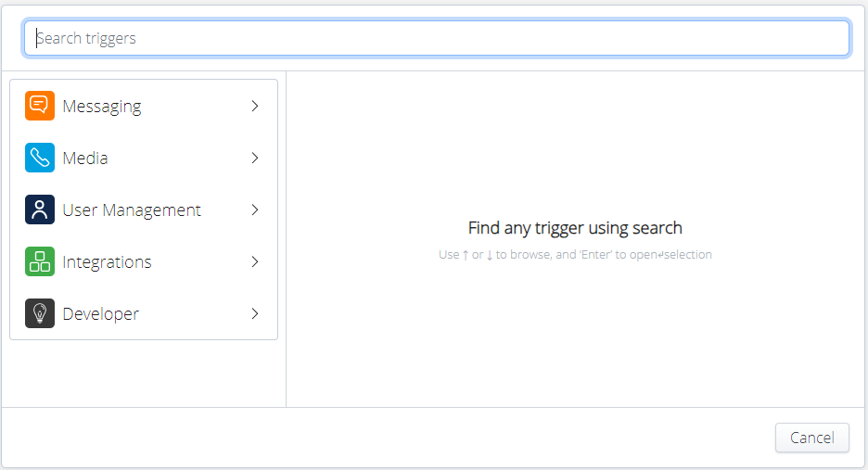Choose the Integrations label text

[107, 262]
